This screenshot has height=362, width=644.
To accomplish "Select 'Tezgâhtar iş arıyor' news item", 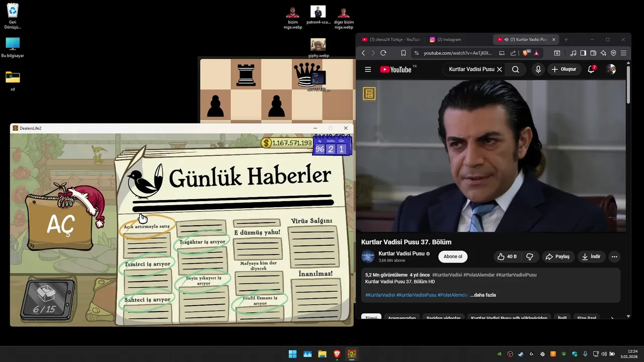I will pyautogui.click(x=202, y=242).
